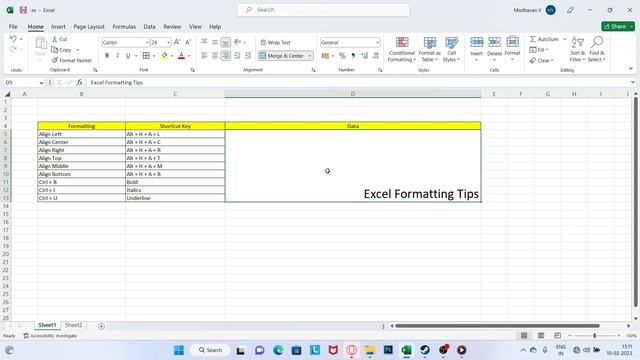Click the Copy icon

(55, 50)
